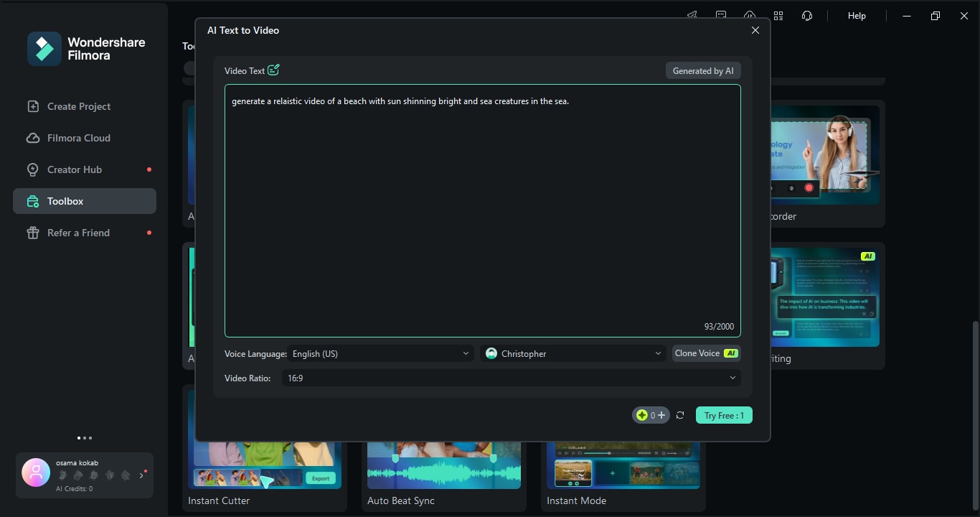Select the Toolbox sidebar item

(85, 201)
